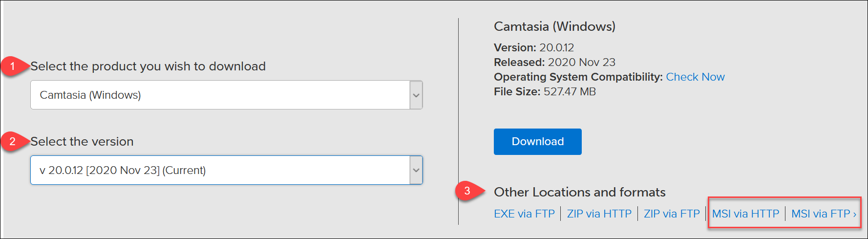Click the red step 3 marker
The width and height of the screenshot is (868, 239).
tap(467, 191)
